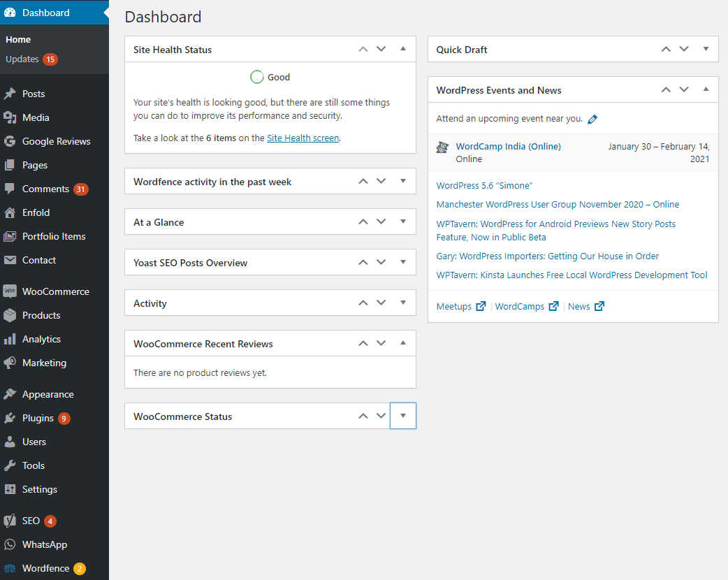Open the Updates submenu item

pos(22,59)
